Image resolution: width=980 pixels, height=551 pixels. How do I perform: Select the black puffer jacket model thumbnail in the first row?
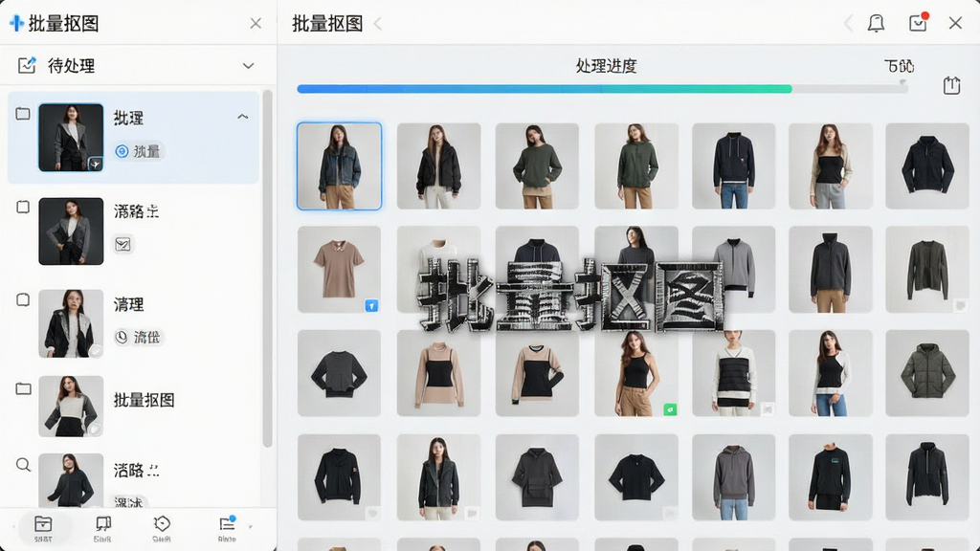pyautogui.click(x=438, y=166)
